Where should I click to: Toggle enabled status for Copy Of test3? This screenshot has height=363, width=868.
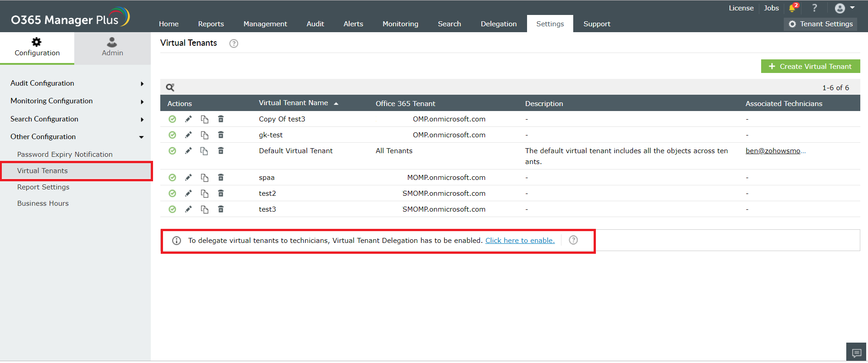click(x=172, y=119)
